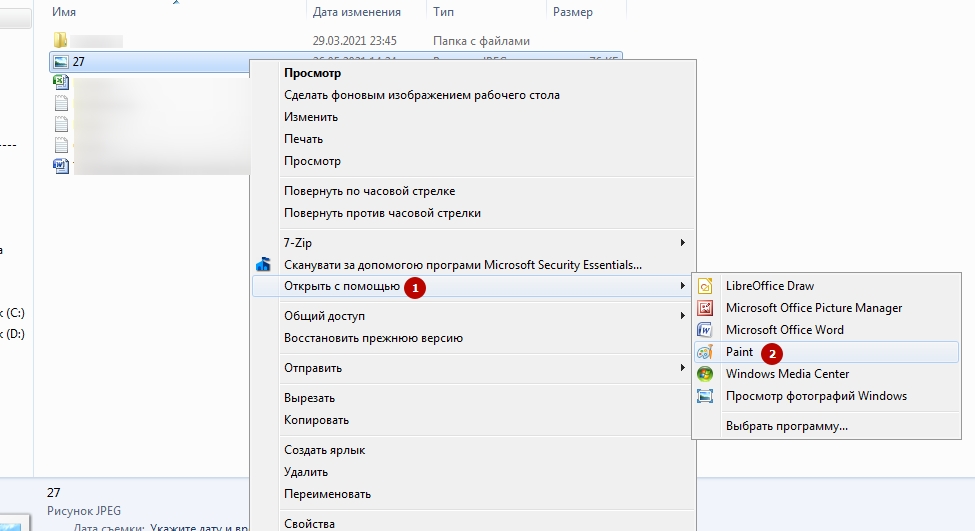Choose Сделать фоновым изображением рабочего стола

pyautogui.click(x=421, y=95)
